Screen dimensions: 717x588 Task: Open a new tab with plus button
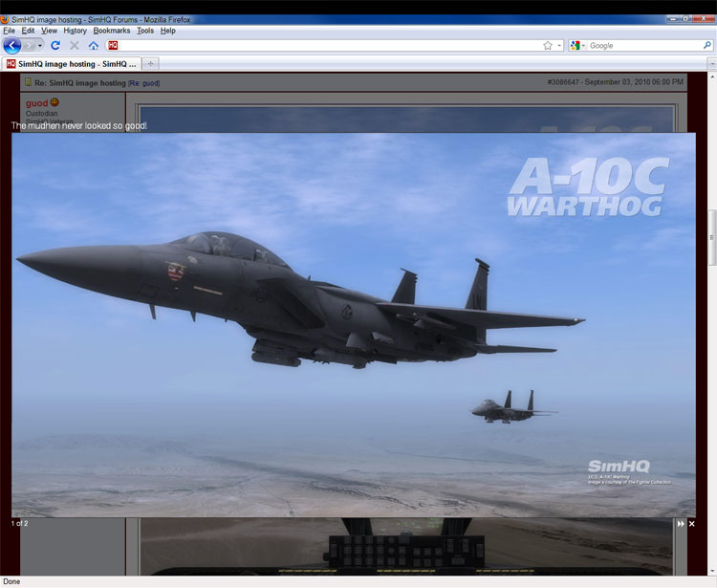coord(150,64)
